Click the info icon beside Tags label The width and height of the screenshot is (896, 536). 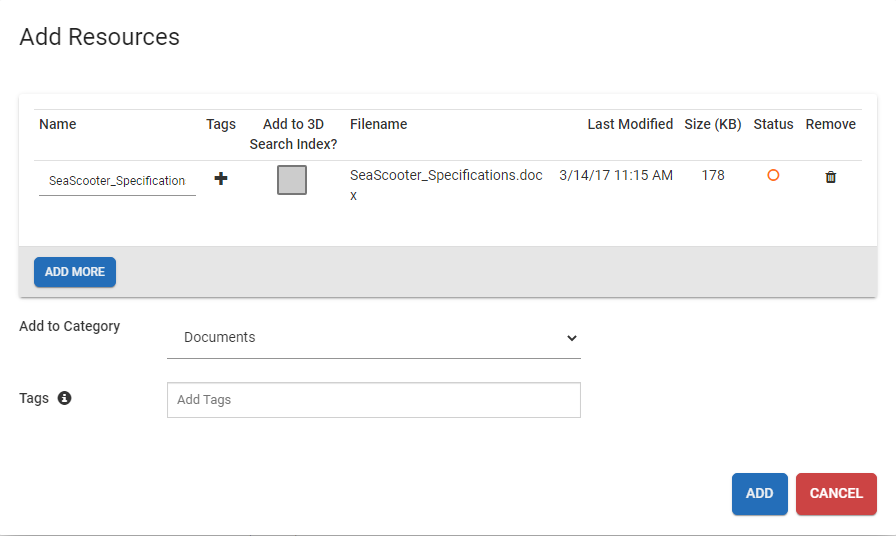(64, 398)
